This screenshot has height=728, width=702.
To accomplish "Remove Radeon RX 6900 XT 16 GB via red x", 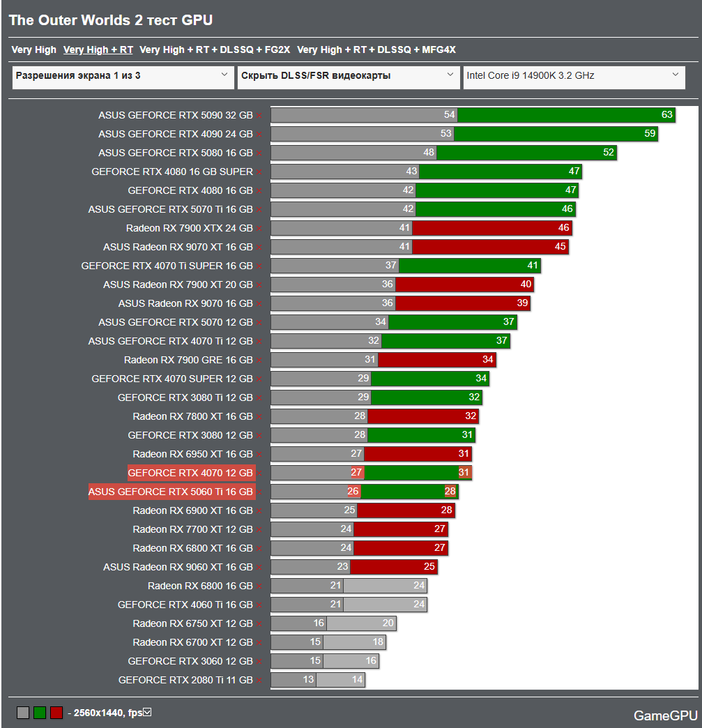I will [x=259, y=510].
